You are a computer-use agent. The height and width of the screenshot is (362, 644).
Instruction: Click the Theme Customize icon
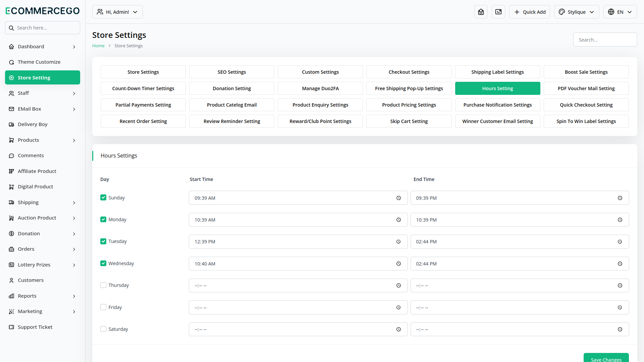pyautogui.click(x=11, y=62)
